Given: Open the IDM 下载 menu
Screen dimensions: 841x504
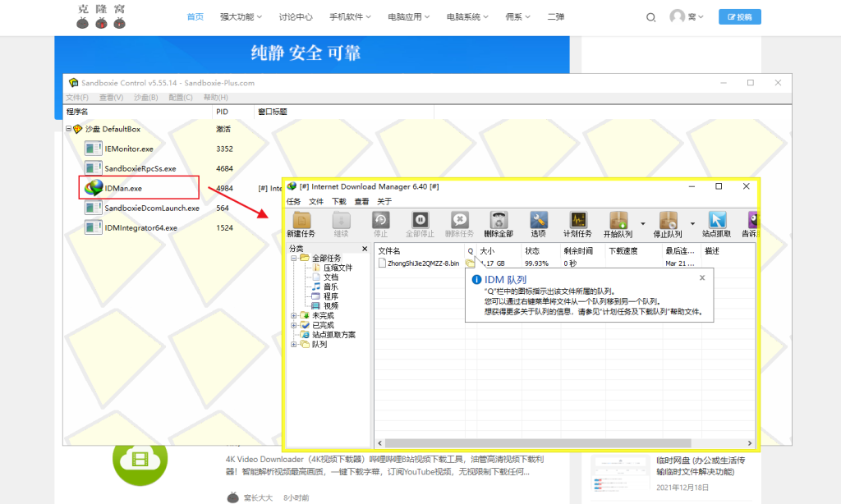Looking at the screenshot, I should (x=339, y=202).
